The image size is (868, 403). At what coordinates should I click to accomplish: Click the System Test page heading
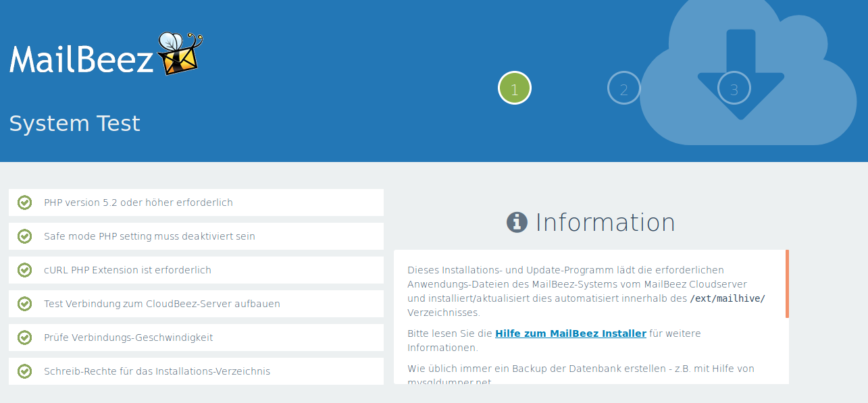coord(75,124)
